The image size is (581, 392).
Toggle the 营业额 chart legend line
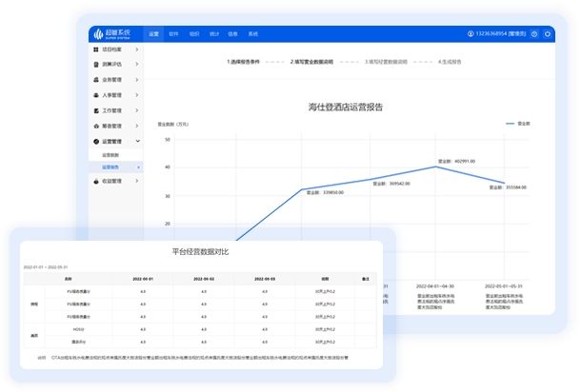coord(516,124)
